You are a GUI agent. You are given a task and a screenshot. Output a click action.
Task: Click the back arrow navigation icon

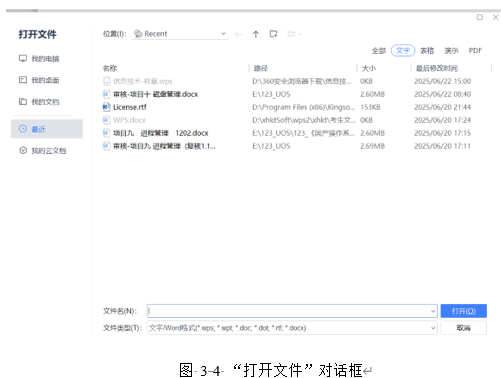238,34
